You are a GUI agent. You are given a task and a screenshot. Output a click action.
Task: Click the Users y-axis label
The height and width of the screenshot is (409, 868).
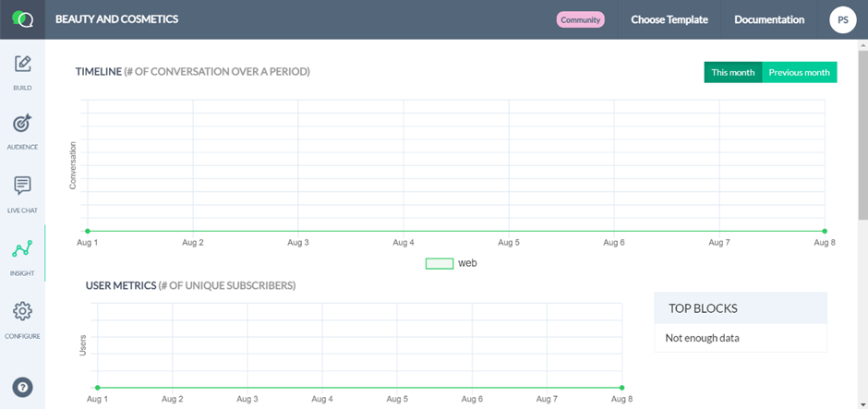coord(83,344)
